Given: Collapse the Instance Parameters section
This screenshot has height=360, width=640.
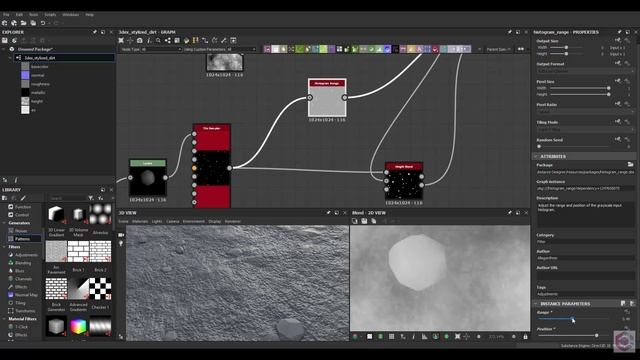Looking at the screenshot, I should pyautogui.click(x=536, y=304).
